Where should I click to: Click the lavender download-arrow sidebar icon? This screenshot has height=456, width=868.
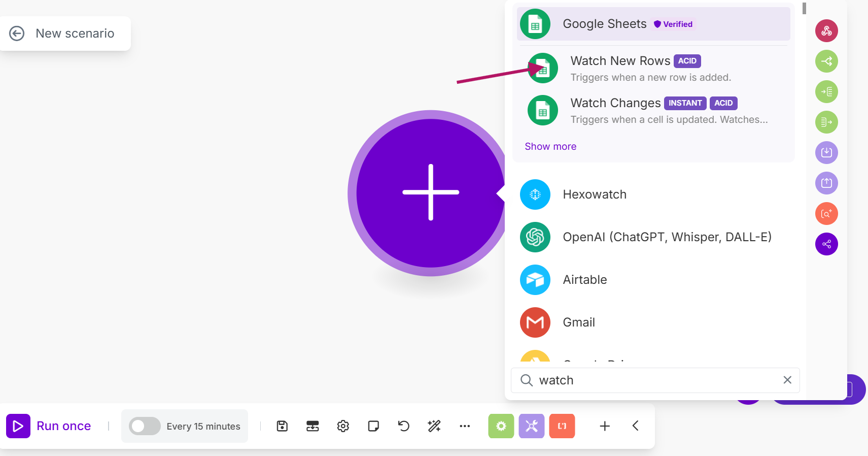[x=826, y=153]
